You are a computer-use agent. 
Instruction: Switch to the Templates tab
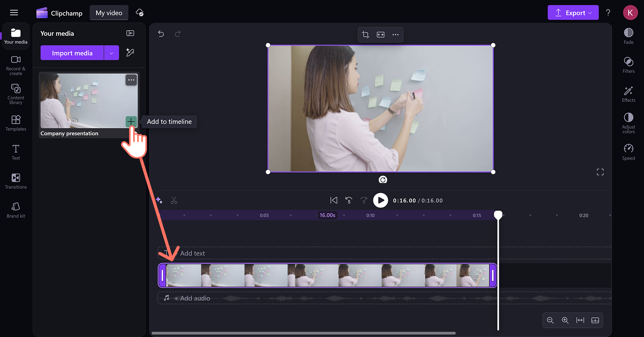coord(16,123)
